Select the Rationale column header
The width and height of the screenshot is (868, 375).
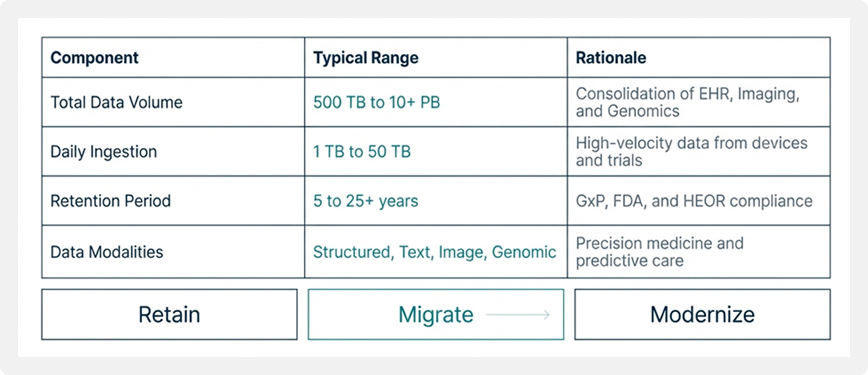pyautogui.click(x=611, y=58)
